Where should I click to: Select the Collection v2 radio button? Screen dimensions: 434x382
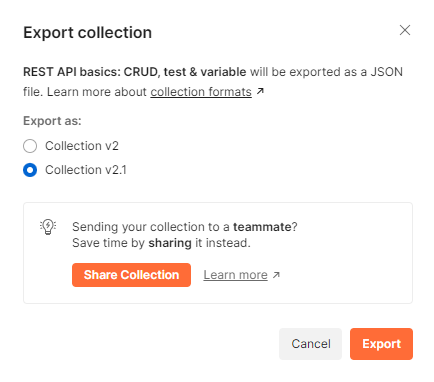click(30, 146)
